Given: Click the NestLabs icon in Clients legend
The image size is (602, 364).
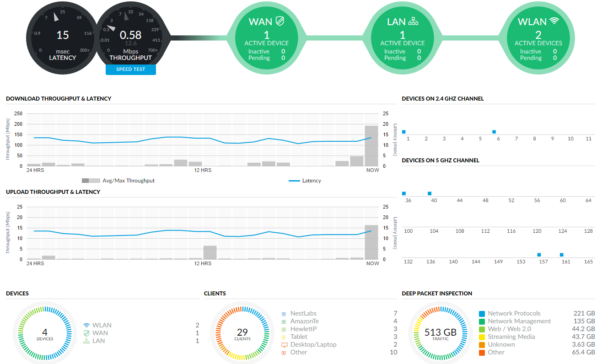Looking at the screenshot, I should [284, 314].
